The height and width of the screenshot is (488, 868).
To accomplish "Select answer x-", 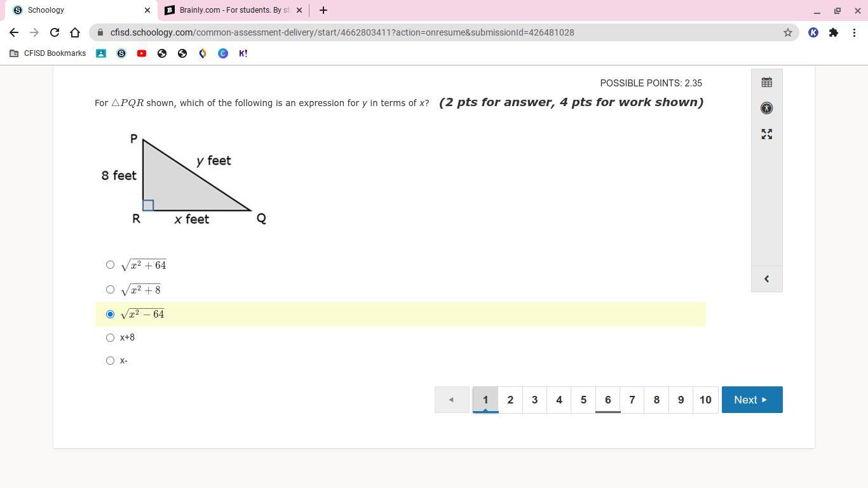I will [110, 361].
